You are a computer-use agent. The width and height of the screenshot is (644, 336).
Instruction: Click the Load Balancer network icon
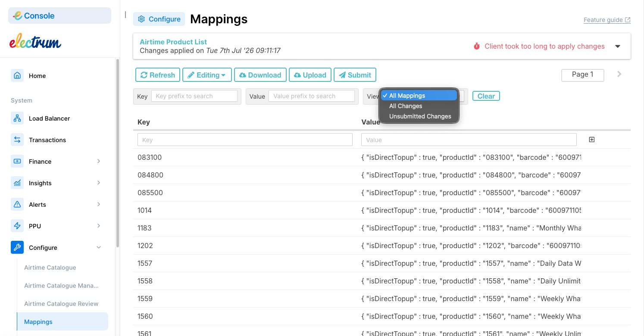(x=17, y=118)
